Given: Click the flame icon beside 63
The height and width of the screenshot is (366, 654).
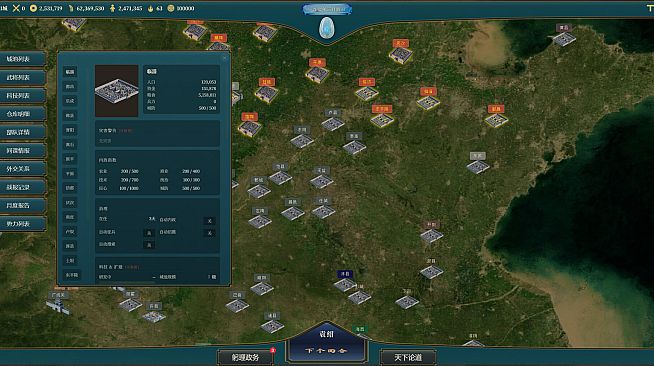Looking at the screenshot, I should tap(151, 8).
